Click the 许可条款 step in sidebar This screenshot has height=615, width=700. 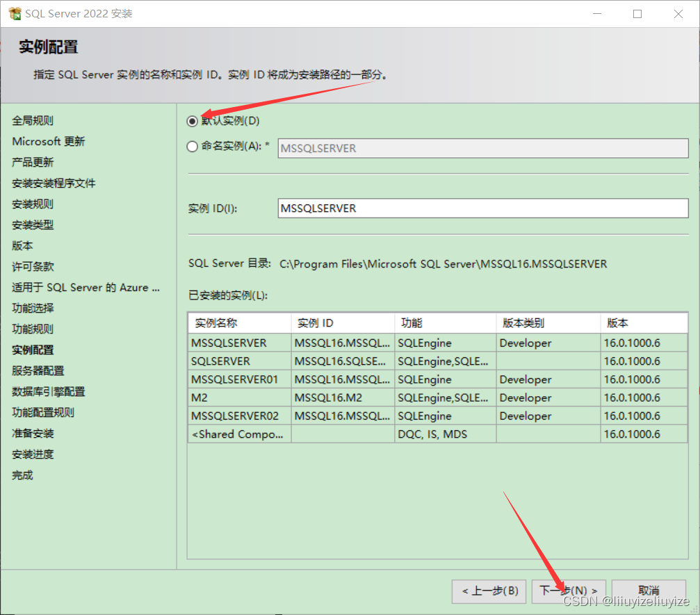[33, 266]
